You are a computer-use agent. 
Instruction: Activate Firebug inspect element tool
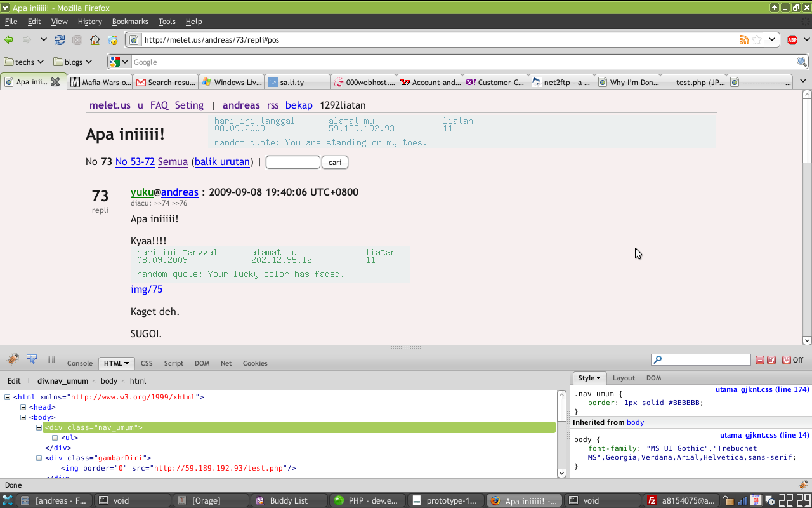pos(31,359)
